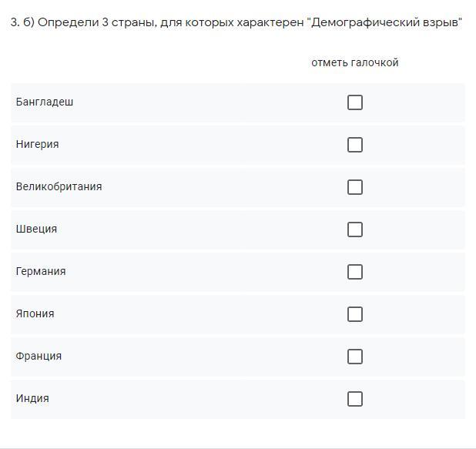
Task: Click the Германия row label
Action: [x=41, y=271]
